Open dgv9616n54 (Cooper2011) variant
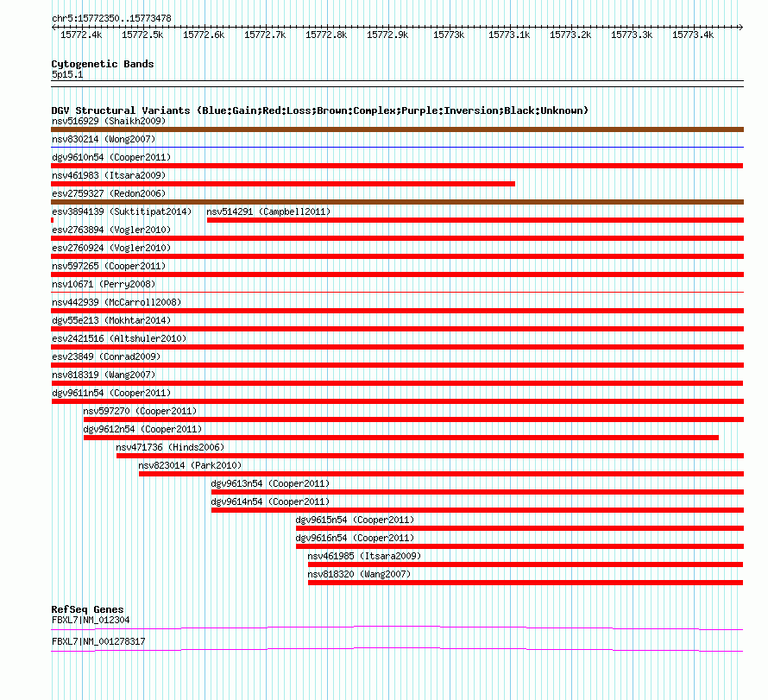This screenshot has height=700, width=768. click(x=355, y=538)
